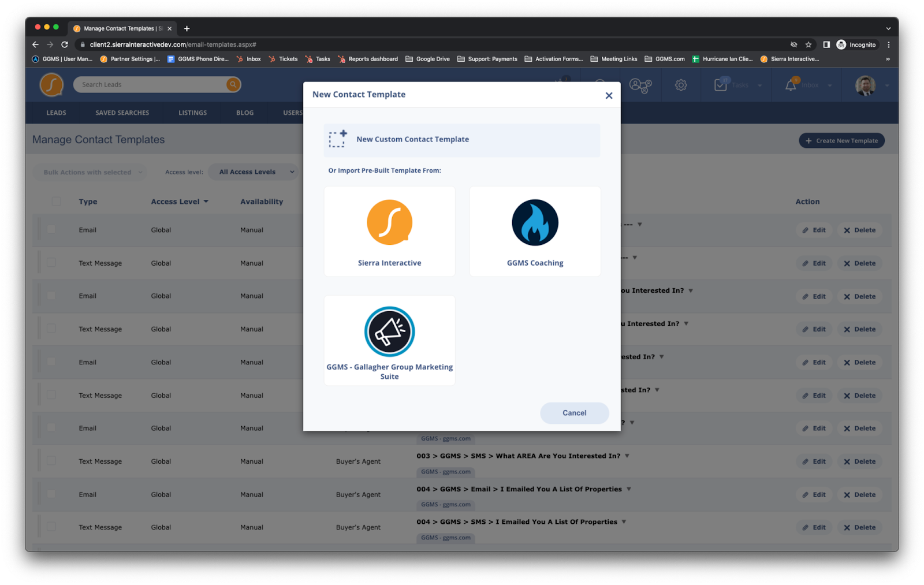The height and width of the screenshot is (585, 924).
Task: Delete the 003 SMS What AREA template
Action: pyautogui.click(x=859, y=461)
